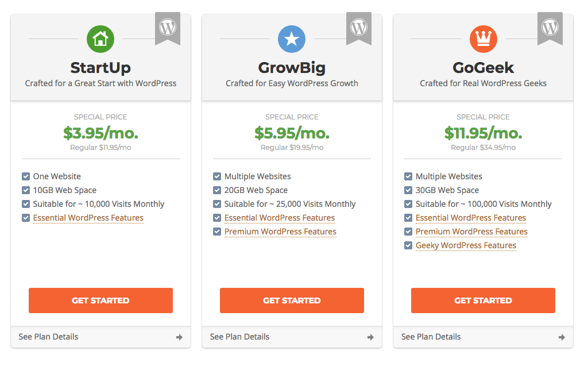The height and width of the screenshot is (366, 588).
Task: Click the blue star GrowBig icon
Action: point(292,39)
